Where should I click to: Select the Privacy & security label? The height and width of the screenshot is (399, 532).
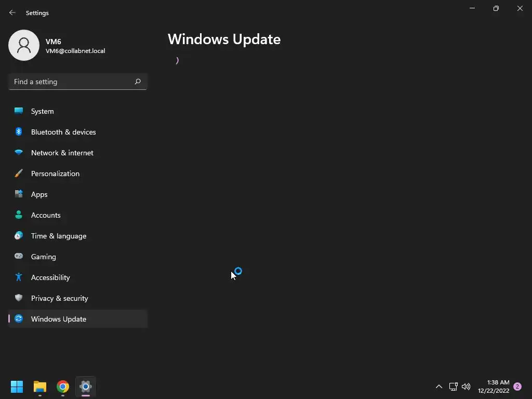[x=60, y=298]
